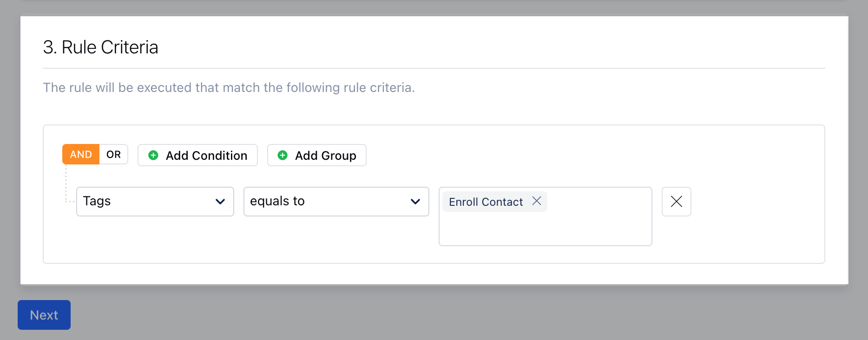Click the Add Condition button label

pos(206,156)
